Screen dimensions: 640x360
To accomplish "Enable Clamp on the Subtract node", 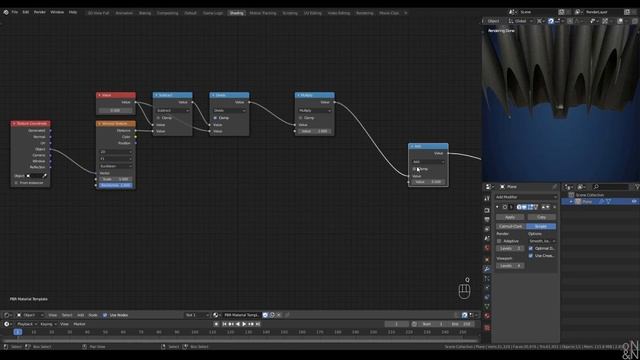I will [x=159, y=118].
